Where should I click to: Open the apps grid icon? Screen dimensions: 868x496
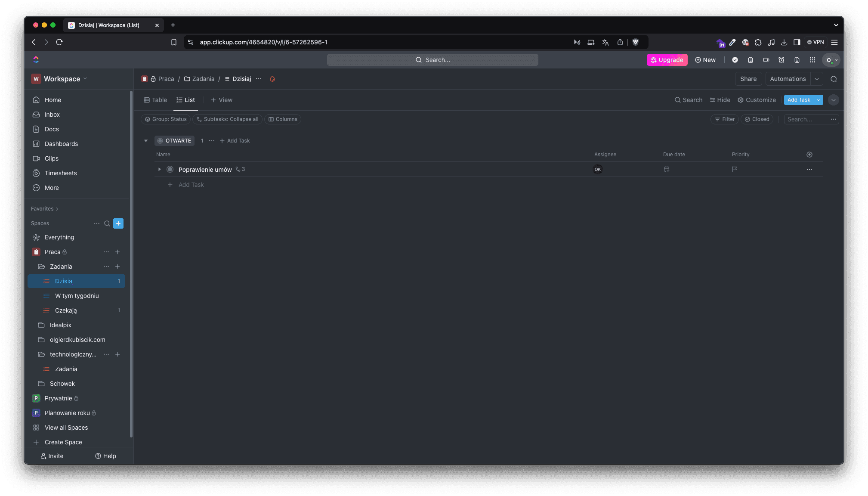click(x=812, y=60)
